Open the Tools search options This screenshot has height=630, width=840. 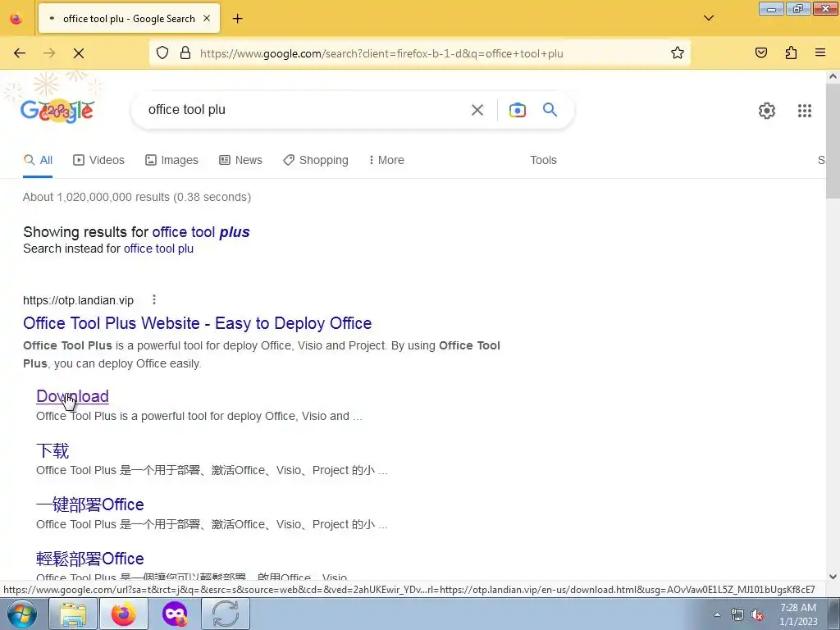(x=543, y=160)
